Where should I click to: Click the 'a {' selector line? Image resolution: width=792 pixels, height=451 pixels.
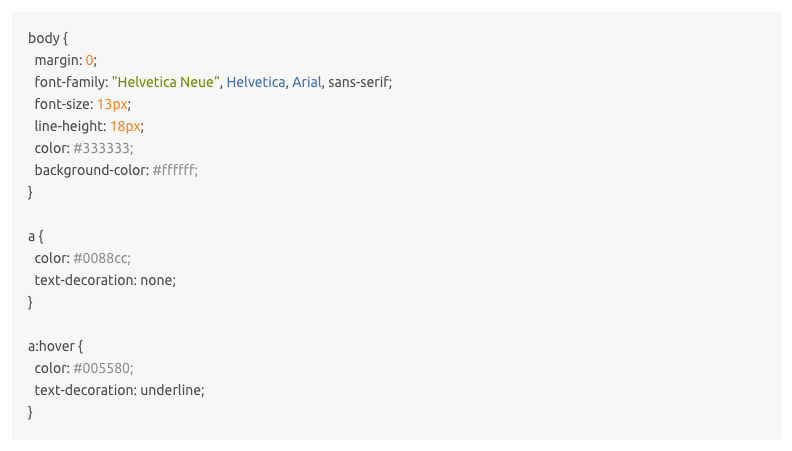(x=36, y=236)
